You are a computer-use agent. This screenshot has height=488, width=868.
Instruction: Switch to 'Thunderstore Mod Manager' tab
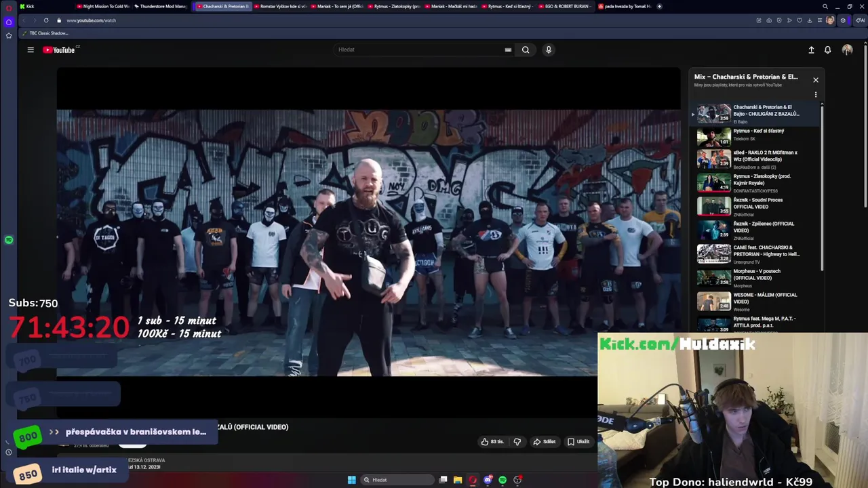(161, 6)
